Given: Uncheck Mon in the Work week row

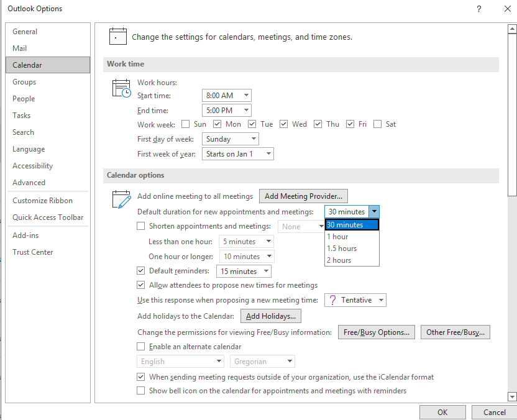Looking at the screenshot, I should click(x=217, y=124).
